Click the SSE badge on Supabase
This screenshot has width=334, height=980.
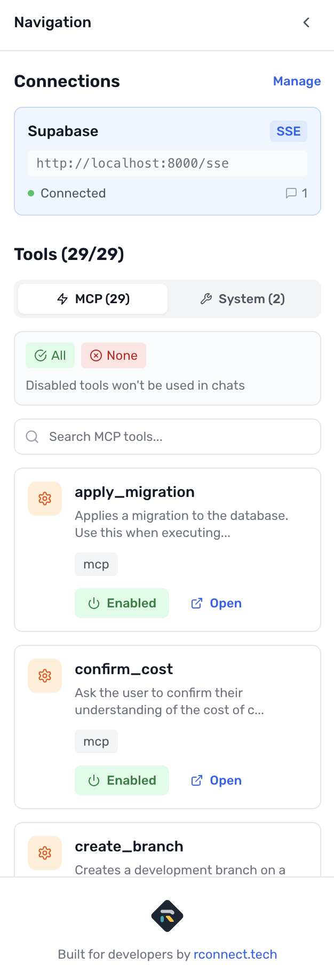tap(288, 131)
